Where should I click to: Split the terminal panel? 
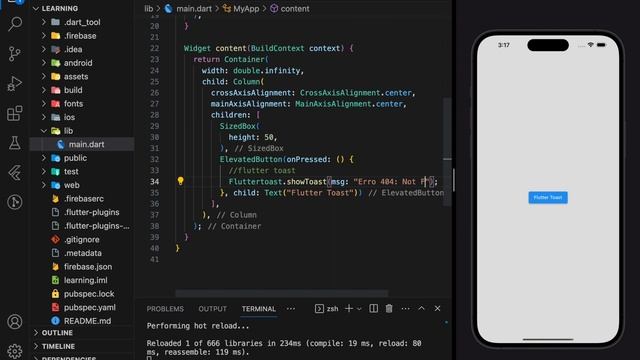pos(373,309)
